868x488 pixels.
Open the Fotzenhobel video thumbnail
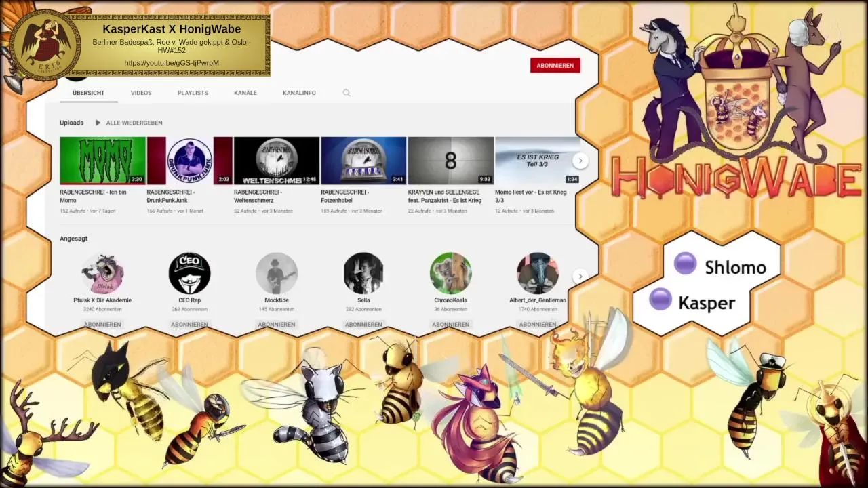363,161
